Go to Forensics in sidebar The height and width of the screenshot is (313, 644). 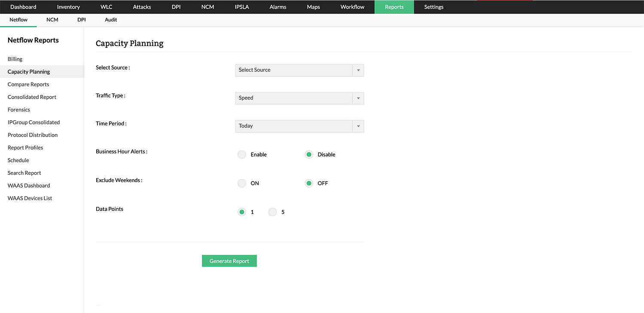(x=19, y=110)
